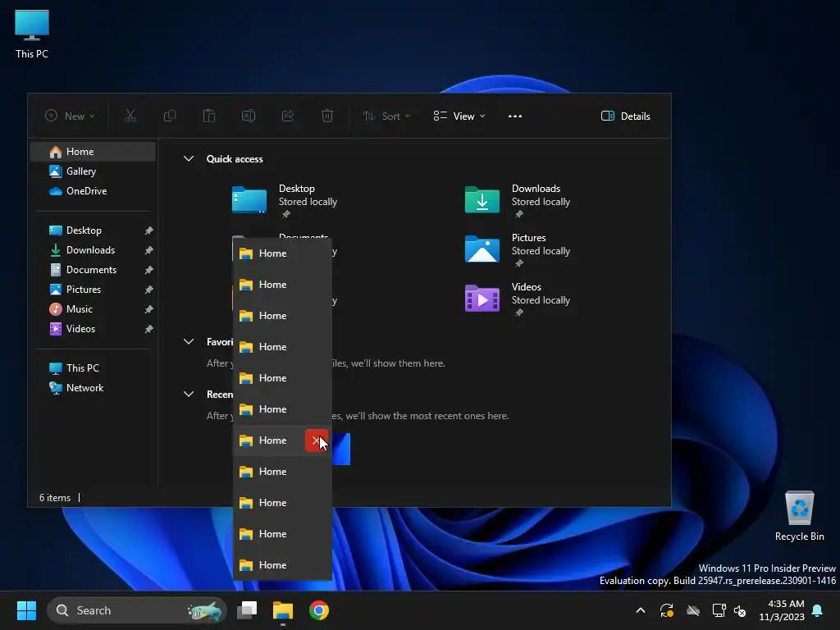
Task: Open the See more three-dots menu
Action: click(515, 116)
